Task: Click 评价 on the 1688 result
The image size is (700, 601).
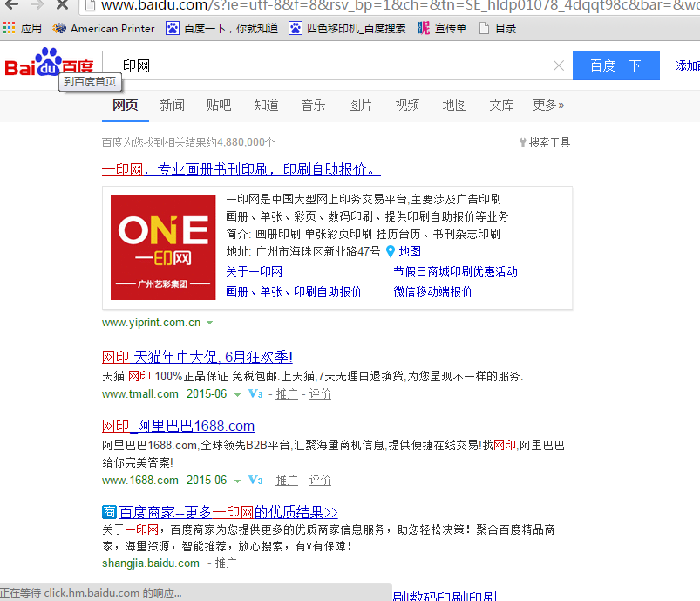Action: pyautogui.click(x=320, y=480)
